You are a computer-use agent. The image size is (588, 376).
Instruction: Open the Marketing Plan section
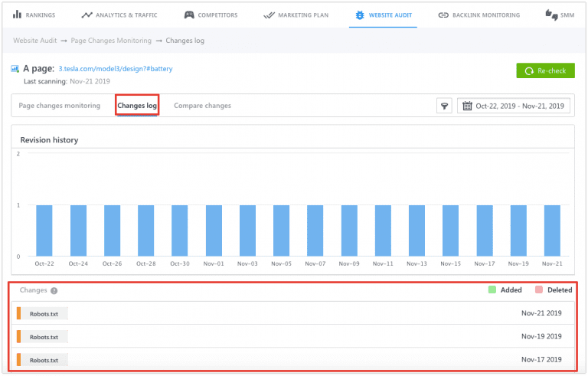[x=296, y=15]
